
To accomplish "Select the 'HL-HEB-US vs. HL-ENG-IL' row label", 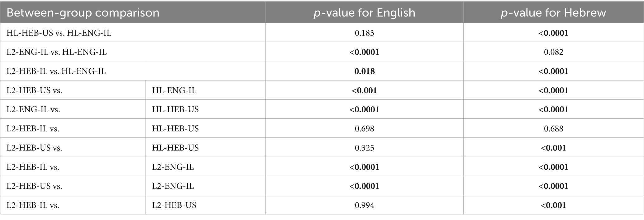I will click(x=59, y=33).
